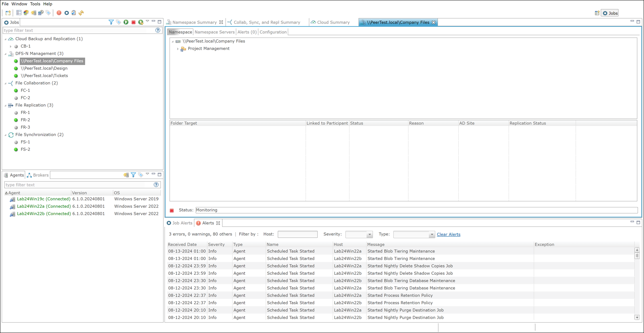Click the filter funnel in Agents panel

click(x=133, y=175)
